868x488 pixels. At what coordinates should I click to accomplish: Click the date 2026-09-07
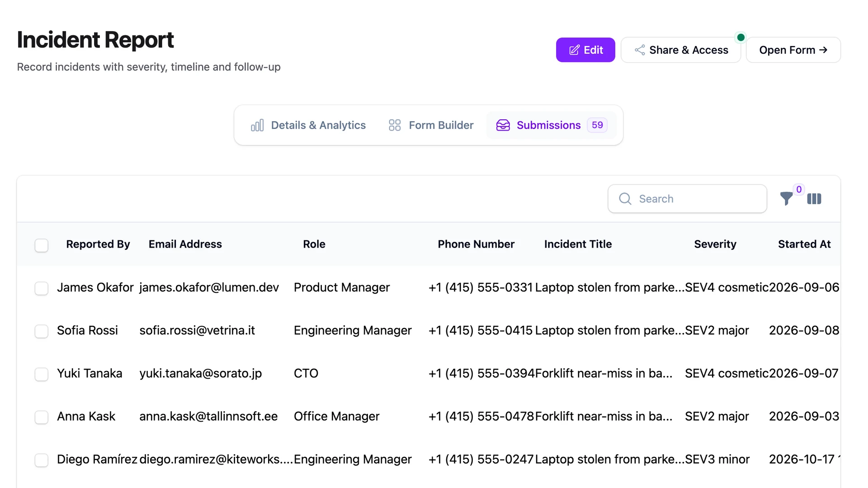(x=804, y=373)
